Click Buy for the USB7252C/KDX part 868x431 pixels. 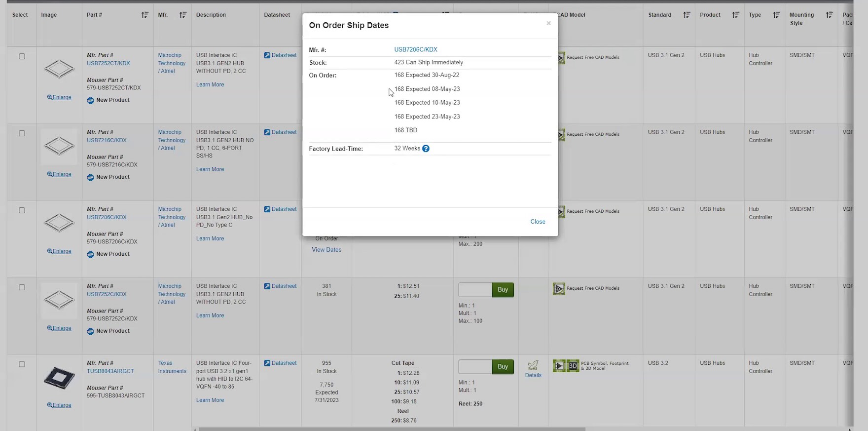point(503,290)
